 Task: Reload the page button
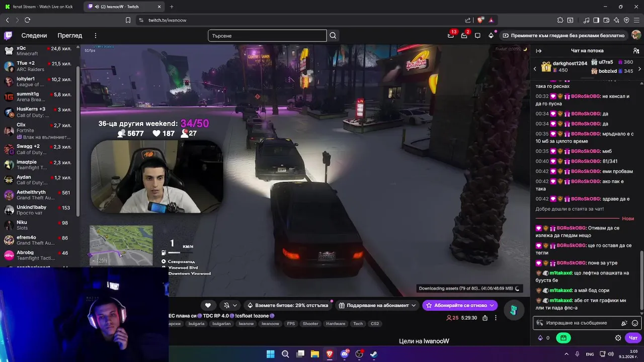click(27, 20)
